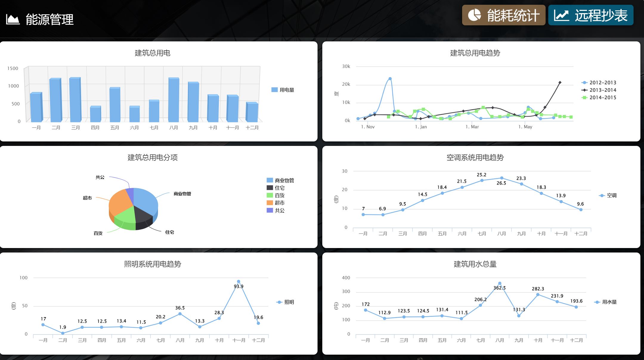Toggle the 2012-2013 series legend item

coord(603,82)
